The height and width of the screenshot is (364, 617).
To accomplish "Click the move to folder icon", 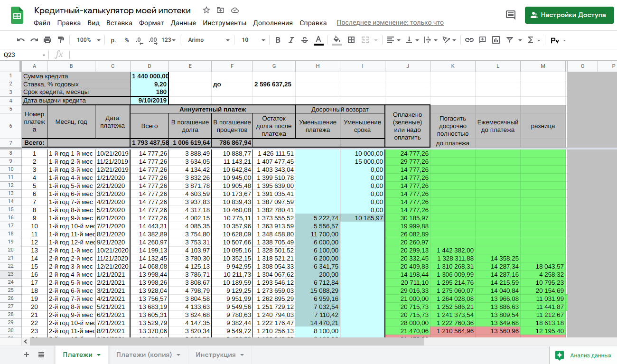I will [x=220, y=10].
